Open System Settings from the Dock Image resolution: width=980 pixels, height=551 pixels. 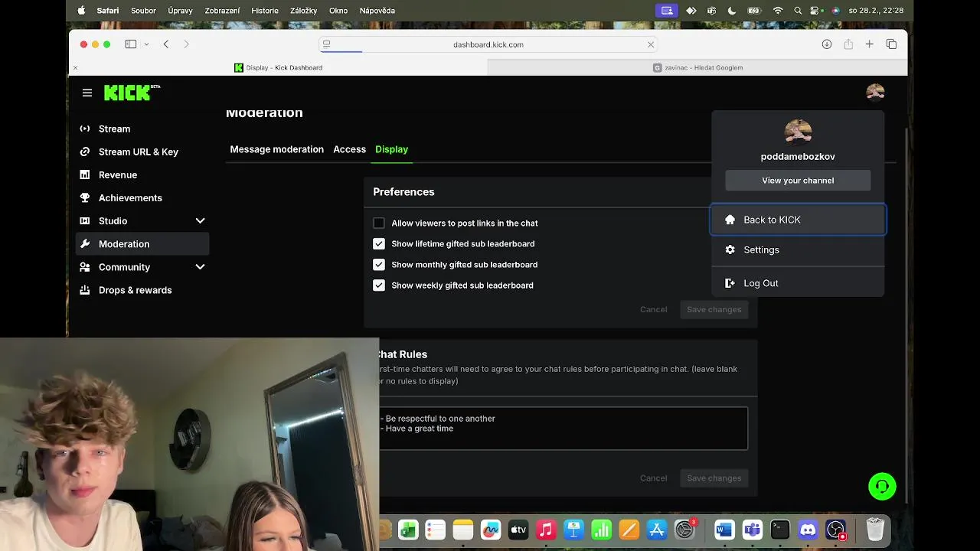[684, 530]
